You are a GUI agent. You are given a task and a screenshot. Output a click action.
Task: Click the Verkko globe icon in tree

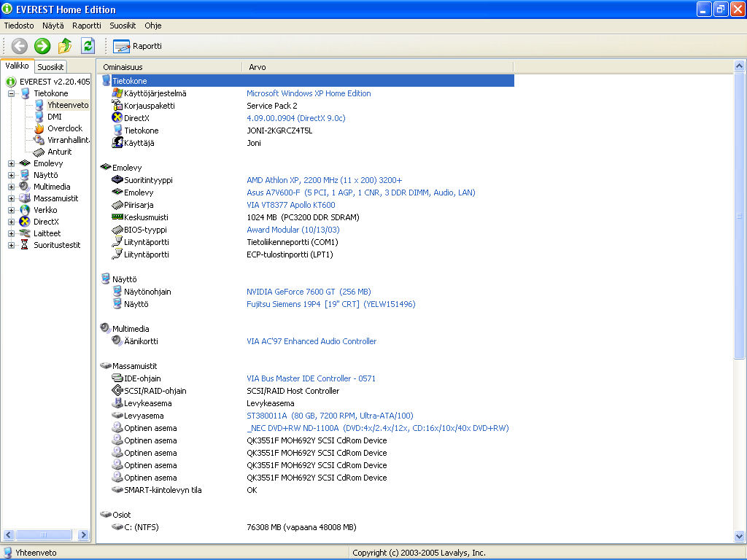tap(25, 210)
